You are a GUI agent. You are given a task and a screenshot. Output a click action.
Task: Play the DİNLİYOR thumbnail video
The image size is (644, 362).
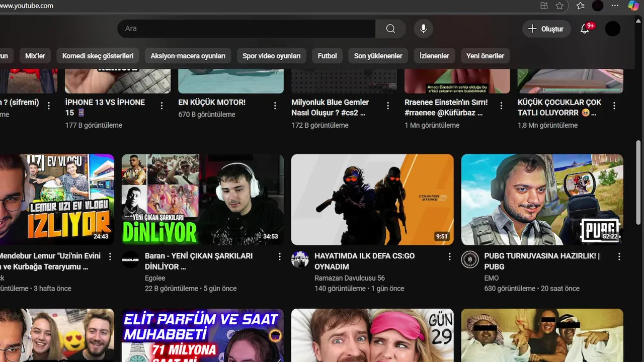[203, 200]
